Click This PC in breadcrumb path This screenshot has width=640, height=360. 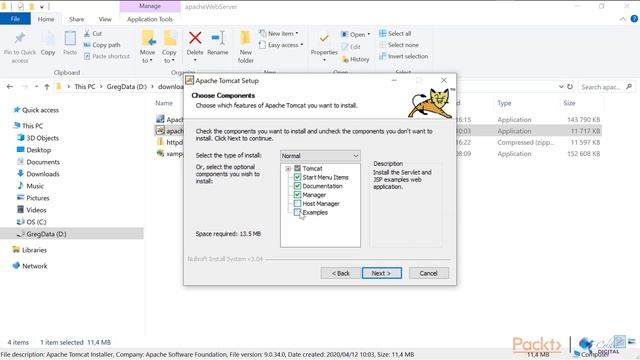point(84,87)
